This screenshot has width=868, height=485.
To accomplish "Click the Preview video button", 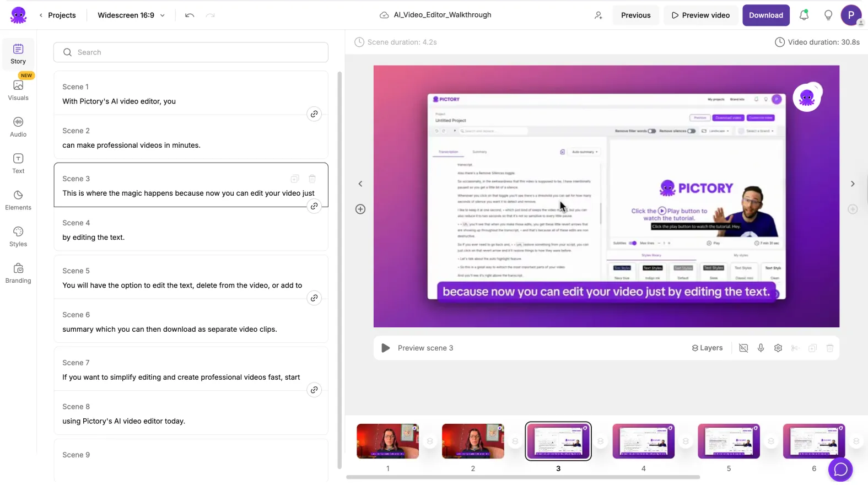I will (x=700, y=15).
